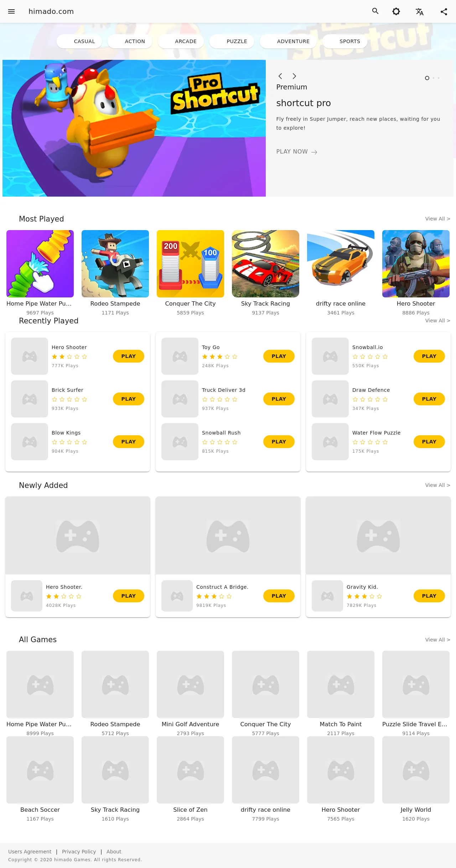This screenshot has height=868, width=456.
Task: Open the Privacy Policy footer link
Action: pyautogui.click(x=79, y=852)
